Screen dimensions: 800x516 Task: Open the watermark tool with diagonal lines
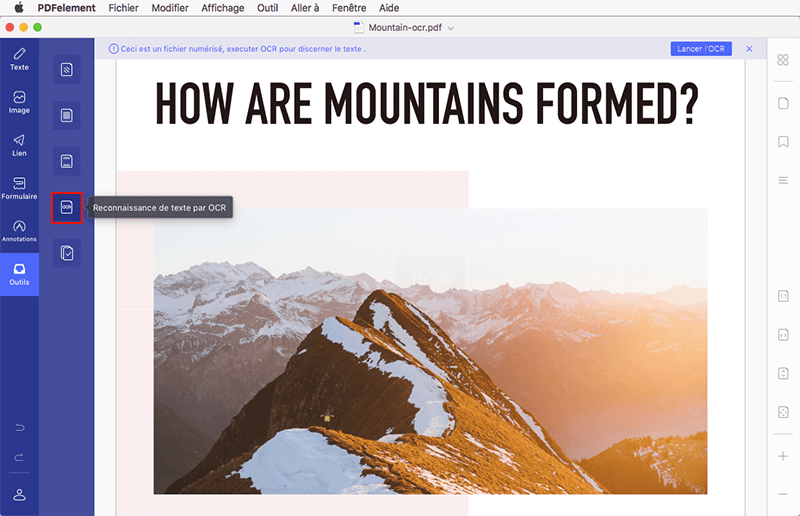[x=67, y=69]
